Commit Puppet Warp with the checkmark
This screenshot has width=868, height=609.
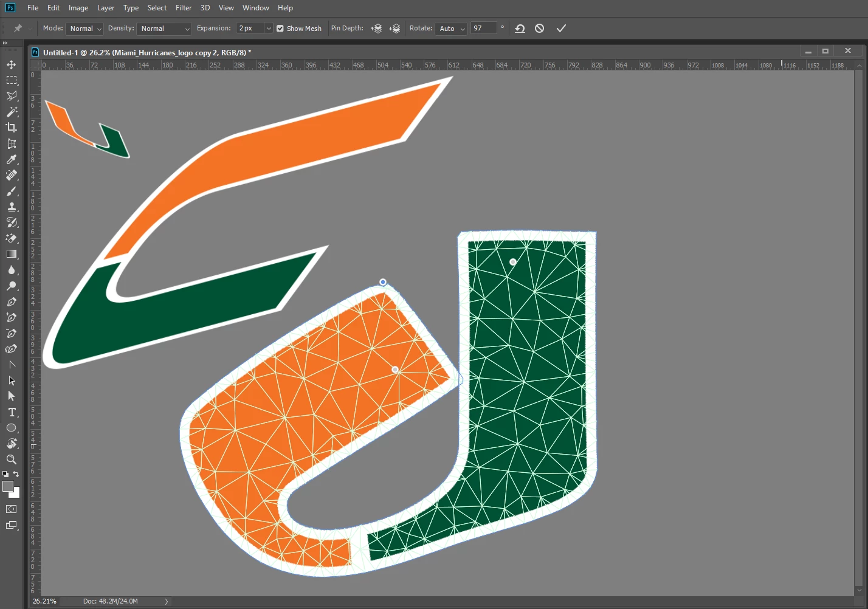click(561, 29)
